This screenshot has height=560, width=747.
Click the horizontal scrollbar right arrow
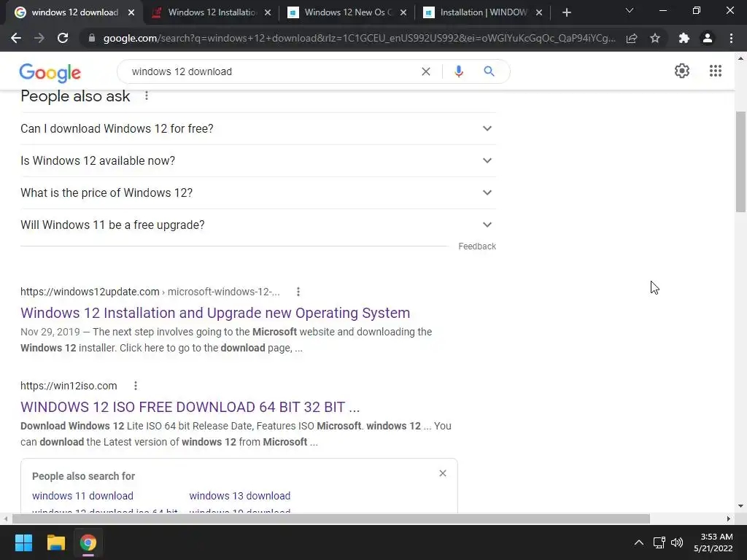click(729, 518)
